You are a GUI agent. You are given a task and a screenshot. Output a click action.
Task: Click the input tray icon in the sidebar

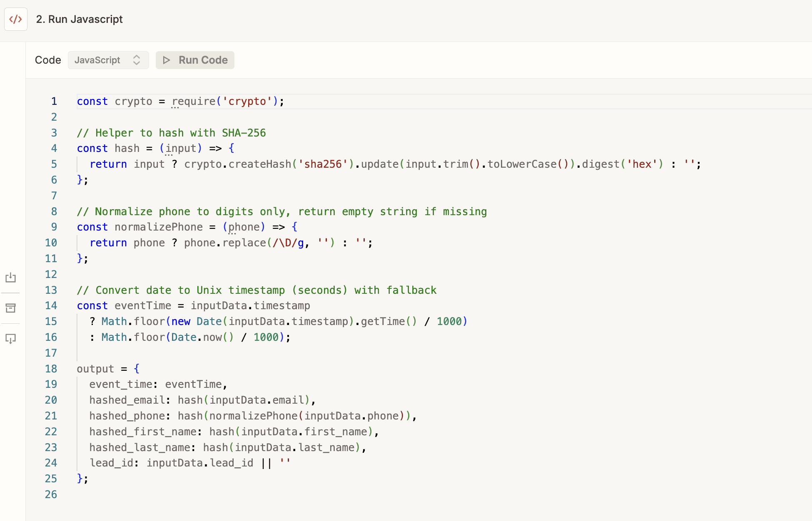pos(10,278)
